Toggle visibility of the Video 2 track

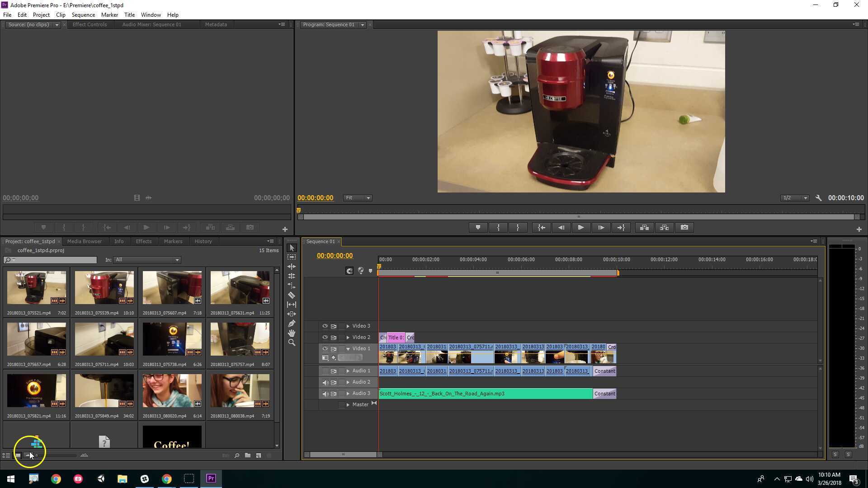[x=325, y=337]
